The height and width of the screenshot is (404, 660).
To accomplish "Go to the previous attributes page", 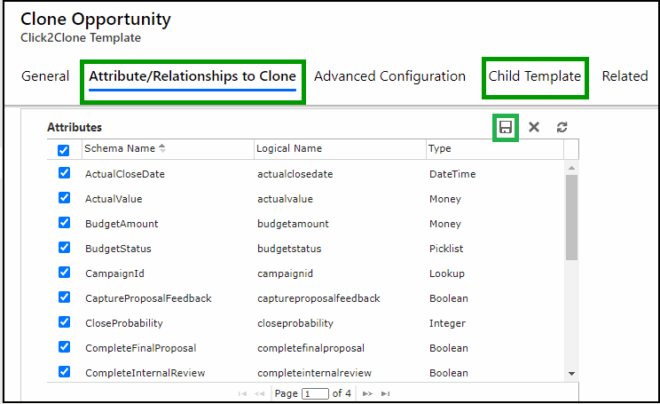I will tap(261, 394).
